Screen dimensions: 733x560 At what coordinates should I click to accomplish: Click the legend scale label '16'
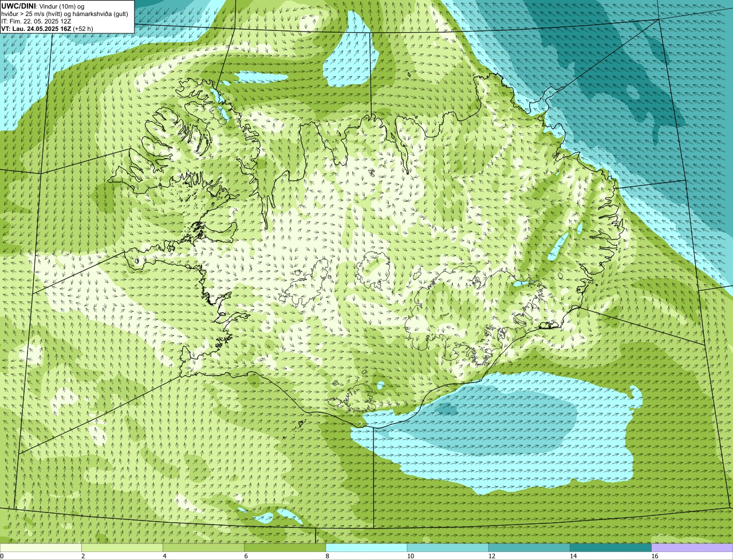[x=655, y=556]
